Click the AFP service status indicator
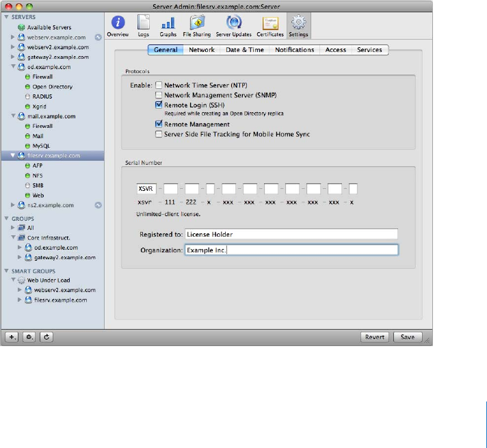Image resolution: width=487 pixels, height=448 pixels. [27, 166]
